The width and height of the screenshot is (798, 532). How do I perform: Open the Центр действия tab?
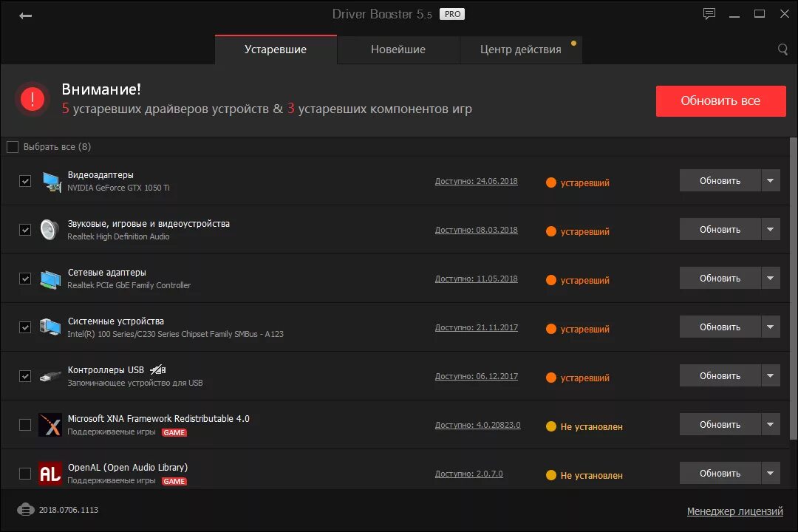tap(521, 50)
